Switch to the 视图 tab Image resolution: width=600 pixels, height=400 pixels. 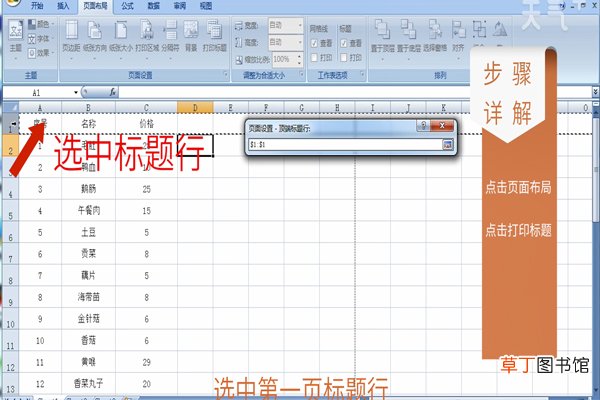[x=205, y=6]
